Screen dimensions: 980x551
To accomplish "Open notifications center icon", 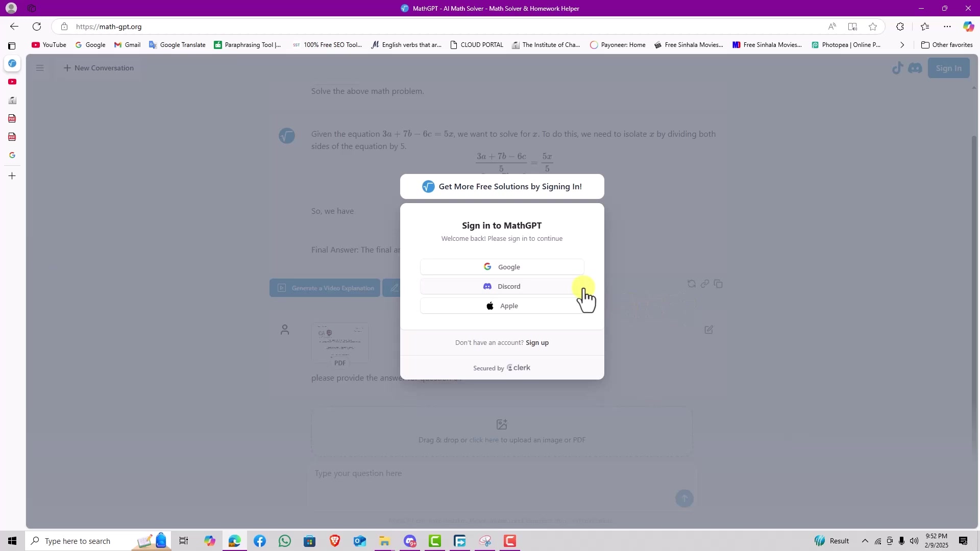I will [x=963, y=541].
